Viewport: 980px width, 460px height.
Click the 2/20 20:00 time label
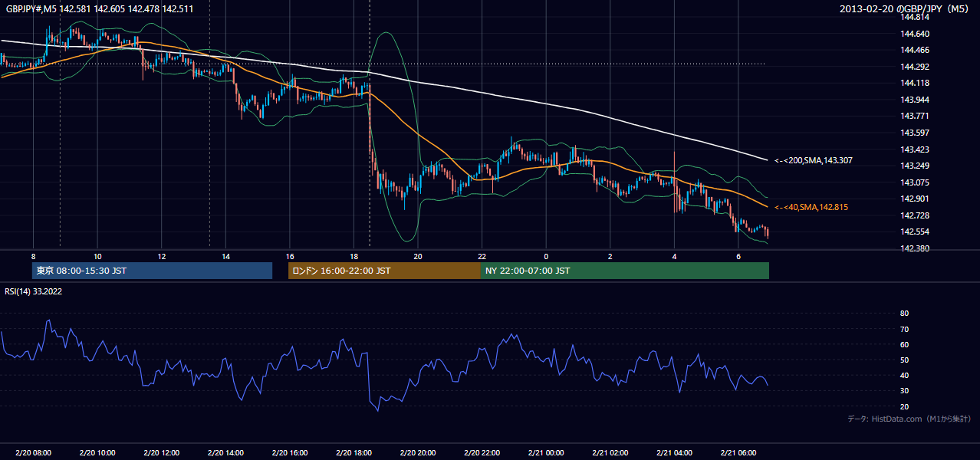[417, 453]
